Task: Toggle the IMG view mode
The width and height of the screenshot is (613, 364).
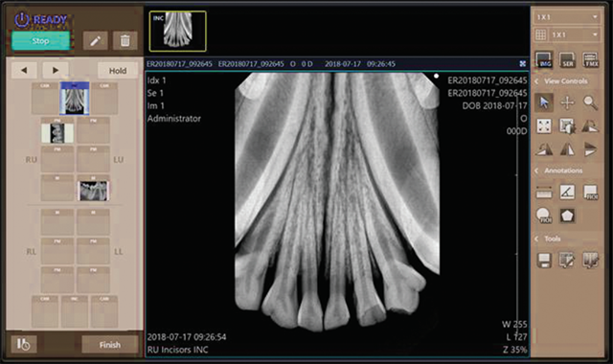Action: (544, 59)
